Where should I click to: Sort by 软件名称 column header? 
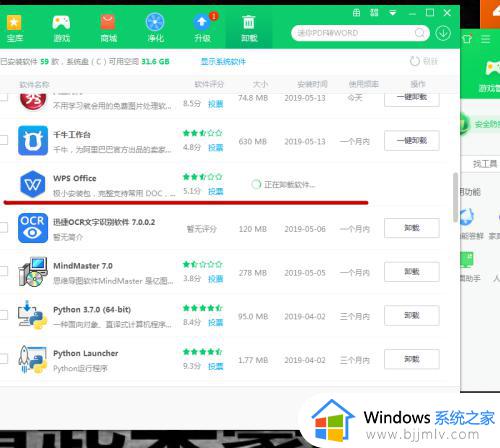click(x=34, y=84)
